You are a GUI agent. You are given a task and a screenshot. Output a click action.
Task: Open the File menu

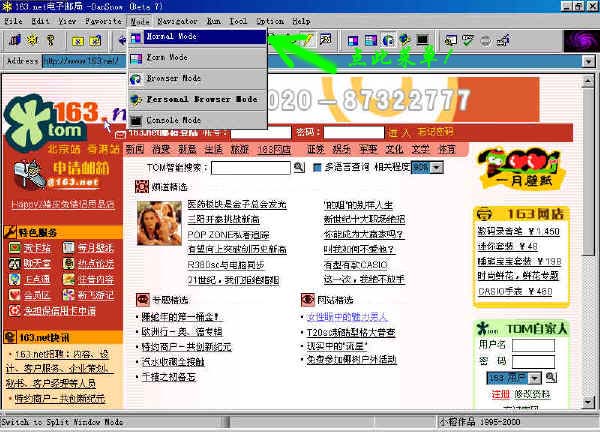click(13, 21)
